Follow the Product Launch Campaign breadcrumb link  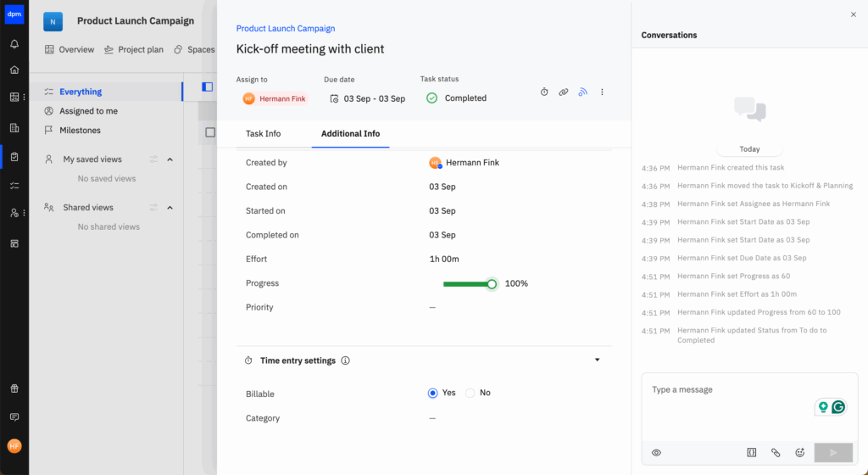(286, 28)
